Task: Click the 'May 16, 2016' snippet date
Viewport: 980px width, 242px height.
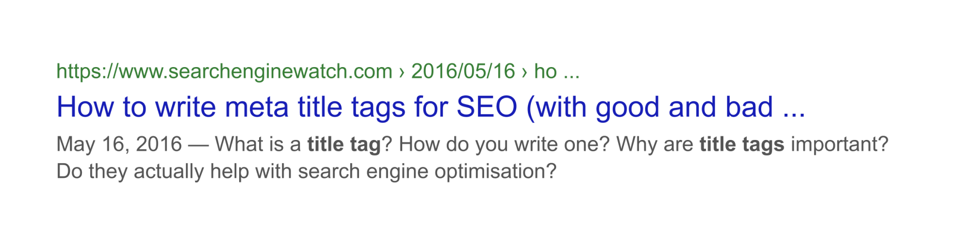Action: pos(119,144)
